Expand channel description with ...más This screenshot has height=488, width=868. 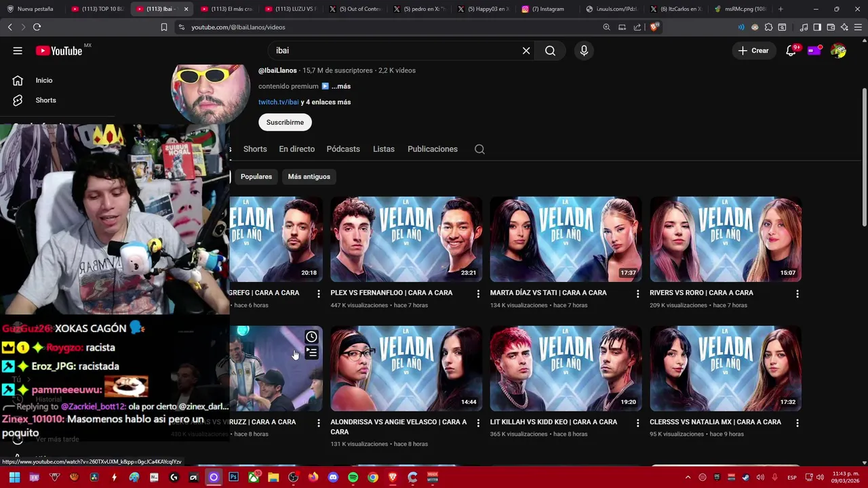coord(341,87)
